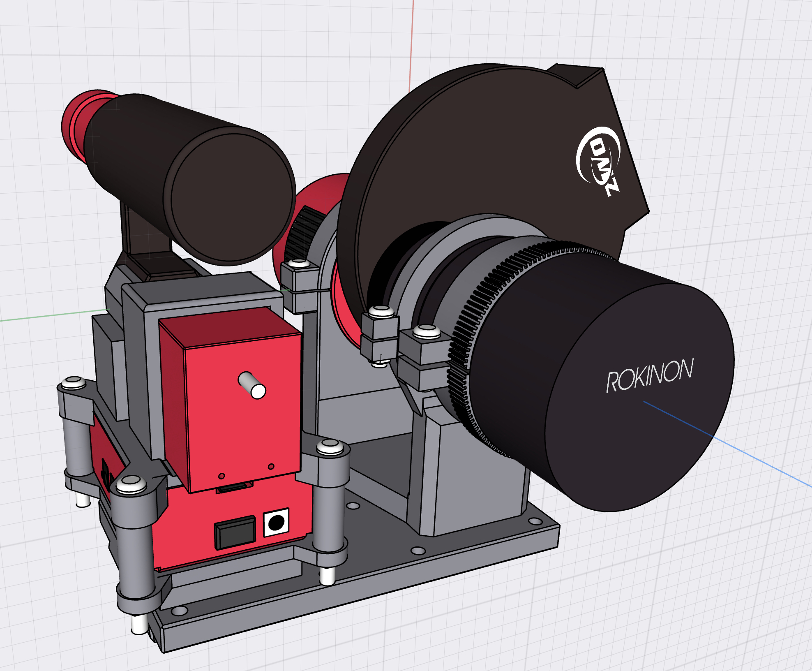The height and width of the screenshot is (671, 812).
Task: Select the white ZWO logo on the filter wheel
Action: pyautogui.click(x=598, y=161)
